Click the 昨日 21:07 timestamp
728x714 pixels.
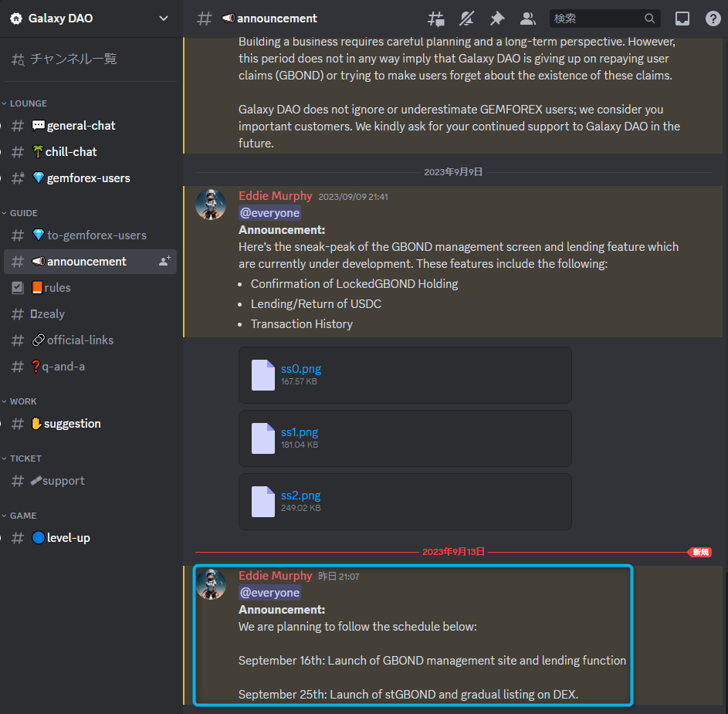339,577
